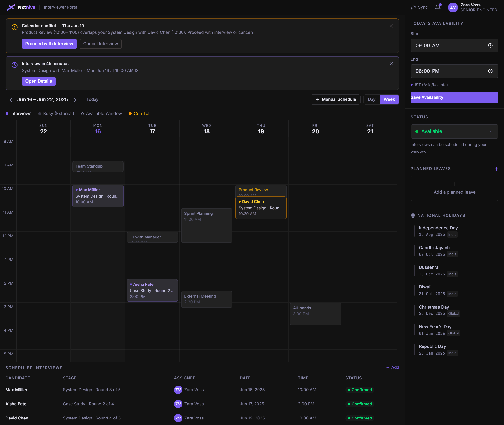This screenshot has height=425, width=504.
Task: Toggle the Conflict legend filter
Action: coord(139,114)
